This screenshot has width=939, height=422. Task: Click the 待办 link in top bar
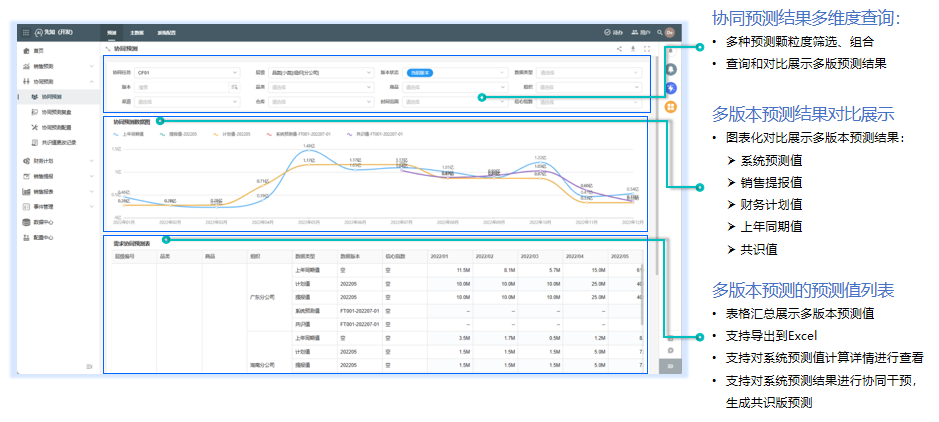click(x=615, y=32)
